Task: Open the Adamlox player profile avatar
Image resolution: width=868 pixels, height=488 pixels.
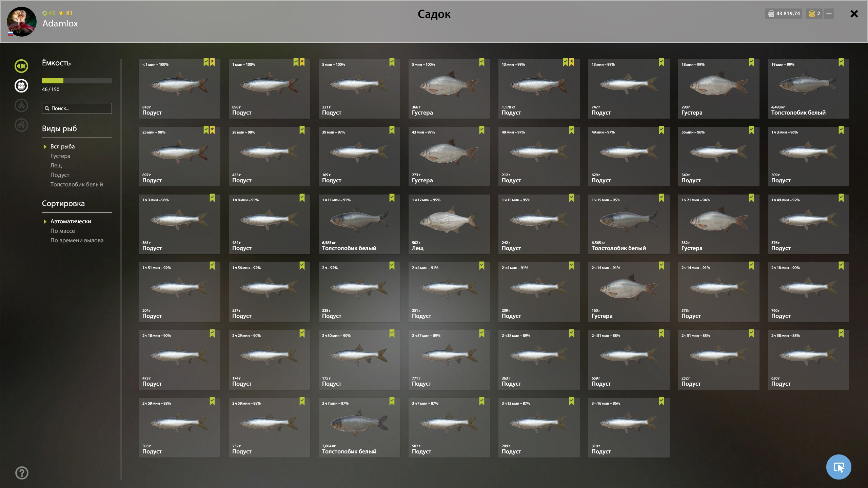Action: point(22,22)
